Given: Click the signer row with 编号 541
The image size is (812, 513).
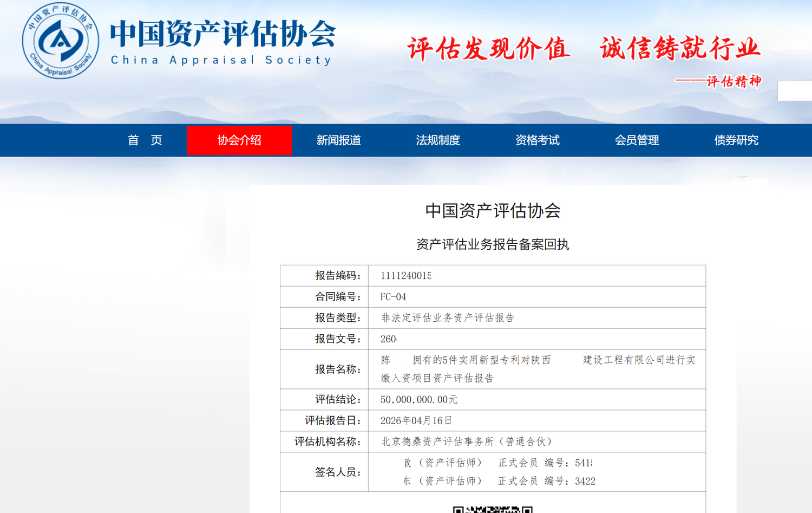Looking at the screenshot, I should click(x=498, y=463).
